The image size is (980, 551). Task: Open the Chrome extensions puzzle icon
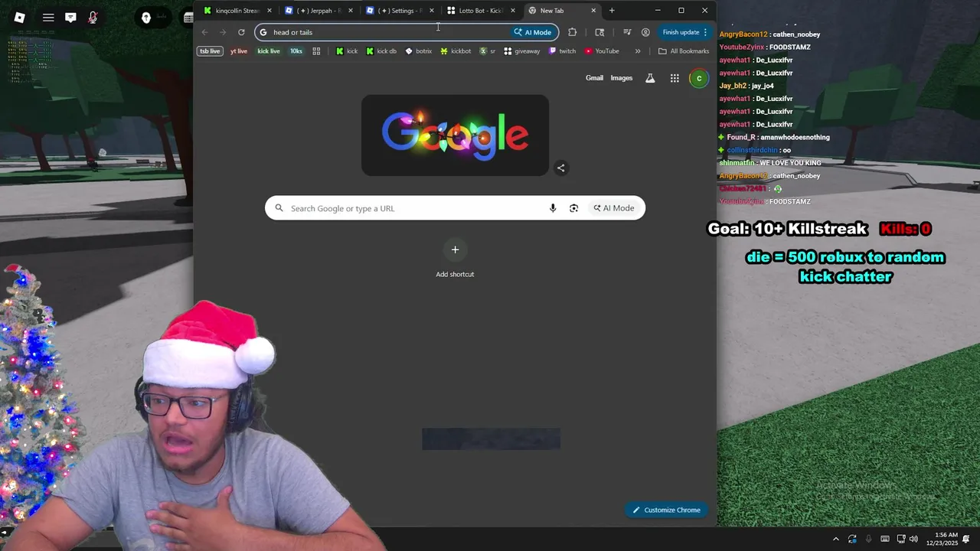pyautogui.click(x=572, y=32)
